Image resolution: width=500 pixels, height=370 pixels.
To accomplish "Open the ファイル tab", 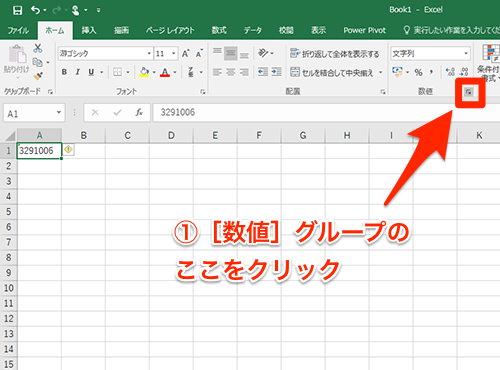I will pyautogui.click(x=18, y=30).
